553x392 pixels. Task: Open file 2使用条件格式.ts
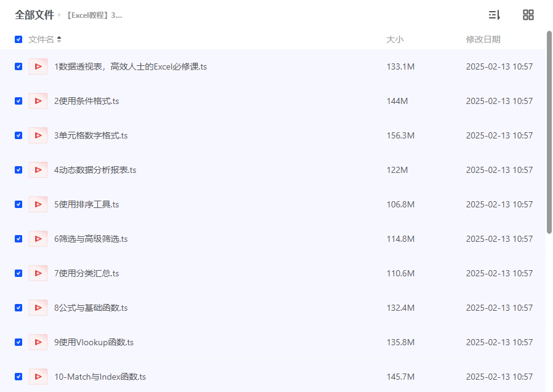[86, 101]
